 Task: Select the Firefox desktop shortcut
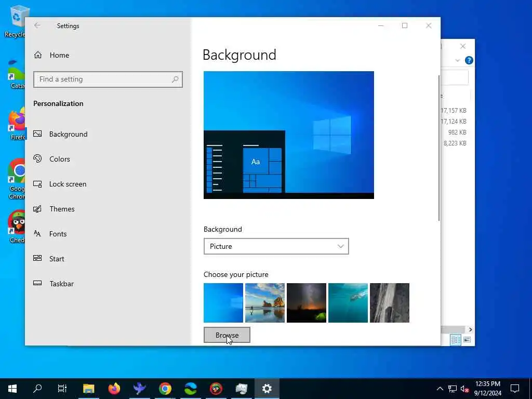[x=17, y=124]
